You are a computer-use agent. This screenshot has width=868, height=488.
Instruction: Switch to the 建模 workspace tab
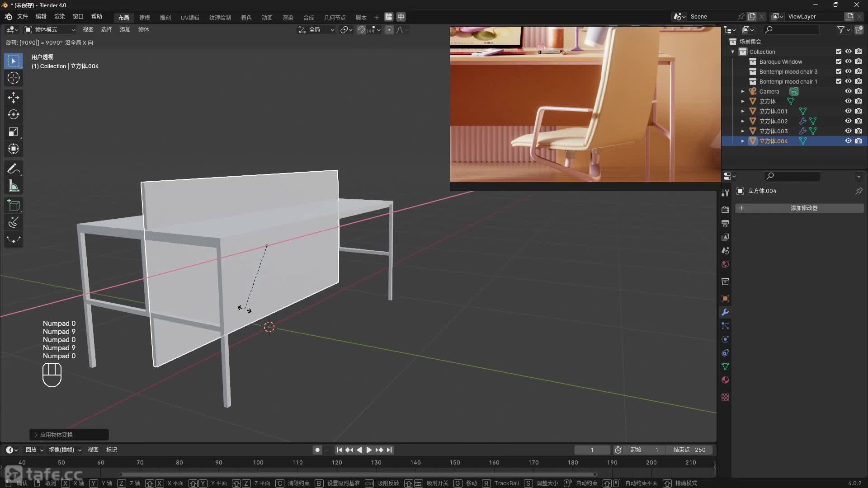pyautogui.click(x=144, y=18)
